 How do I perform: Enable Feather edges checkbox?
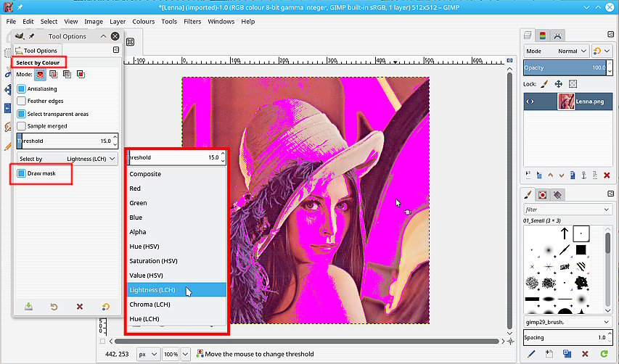point(21,101)
